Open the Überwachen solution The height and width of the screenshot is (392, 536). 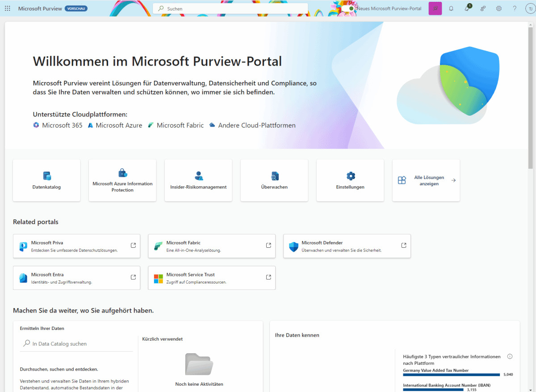(x=274, y=180)
